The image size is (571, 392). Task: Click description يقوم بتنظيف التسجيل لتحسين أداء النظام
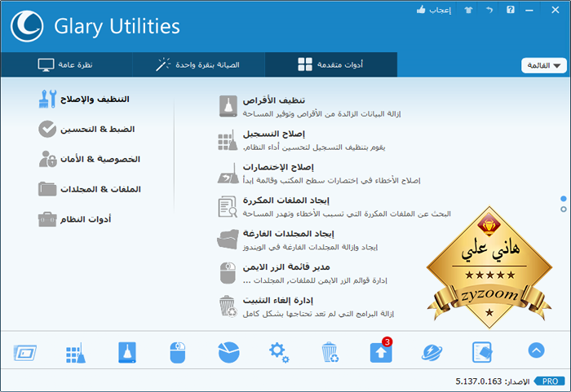coord(314,148)
